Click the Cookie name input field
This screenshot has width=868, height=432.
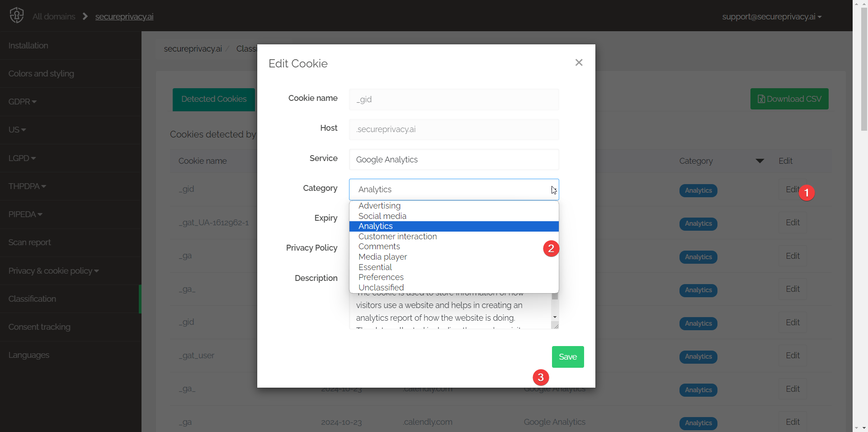pyautogui.click(x=453, y=99)
